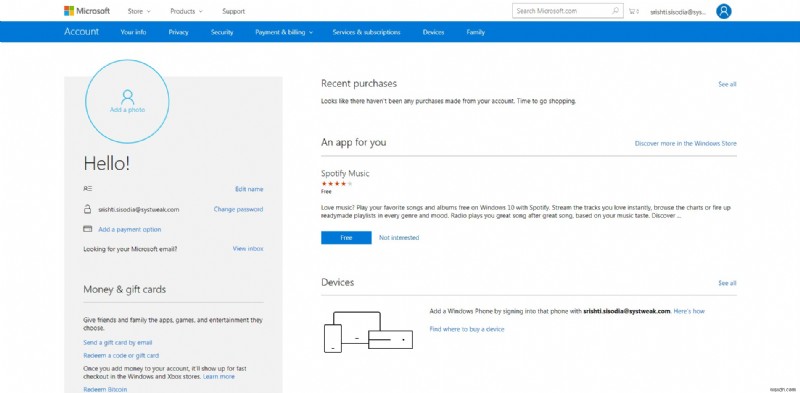Click Not interested link

coord(399,238)
